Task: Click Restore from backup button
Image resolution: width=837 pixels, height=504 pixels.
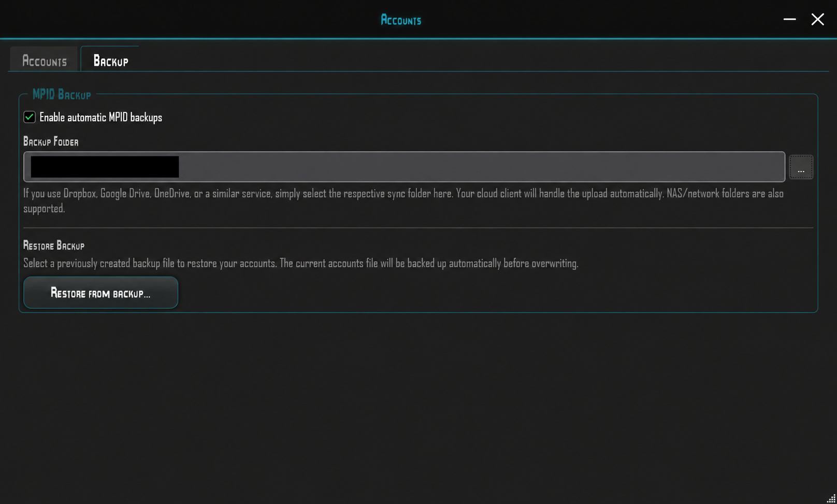Action: tap(100, 293)
